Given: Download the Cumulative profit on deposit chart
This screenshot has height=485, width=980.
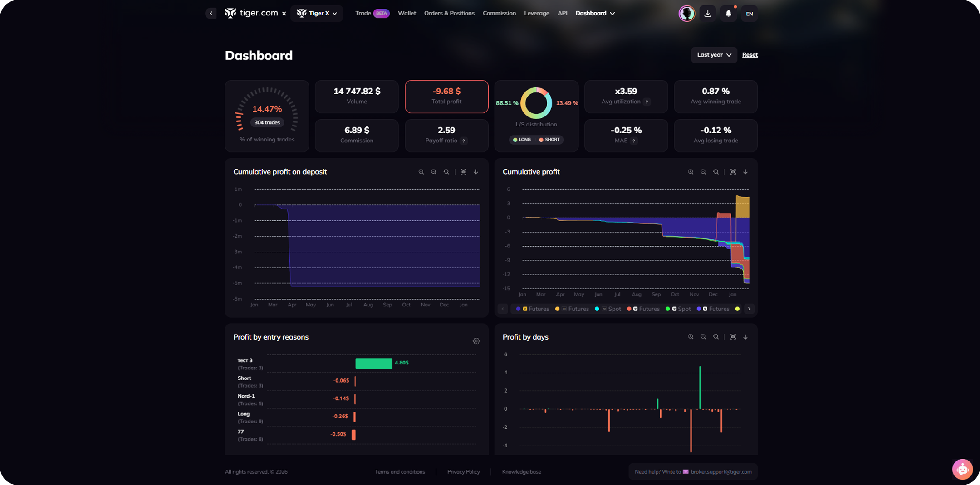Looking at the screenshot, I should 476,172.
